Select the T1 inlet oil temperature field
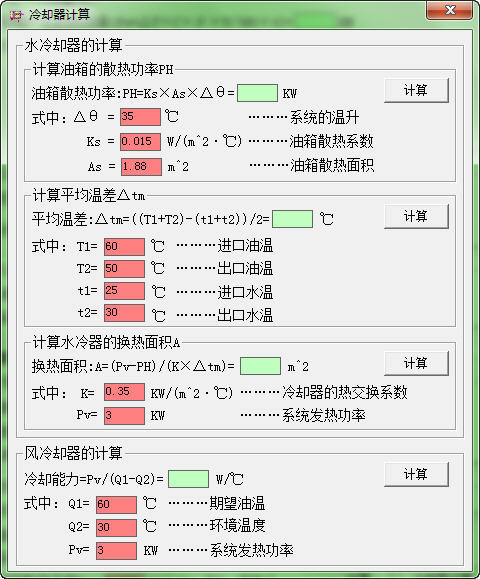 coord(124,247)
